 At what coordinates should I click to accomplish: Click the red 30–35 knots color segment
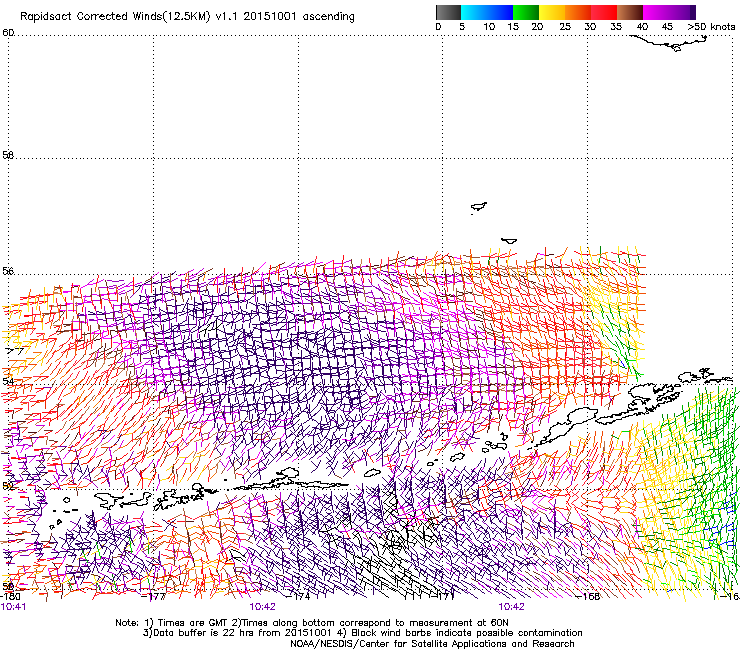pyautogui.click(x=604, y=12)
